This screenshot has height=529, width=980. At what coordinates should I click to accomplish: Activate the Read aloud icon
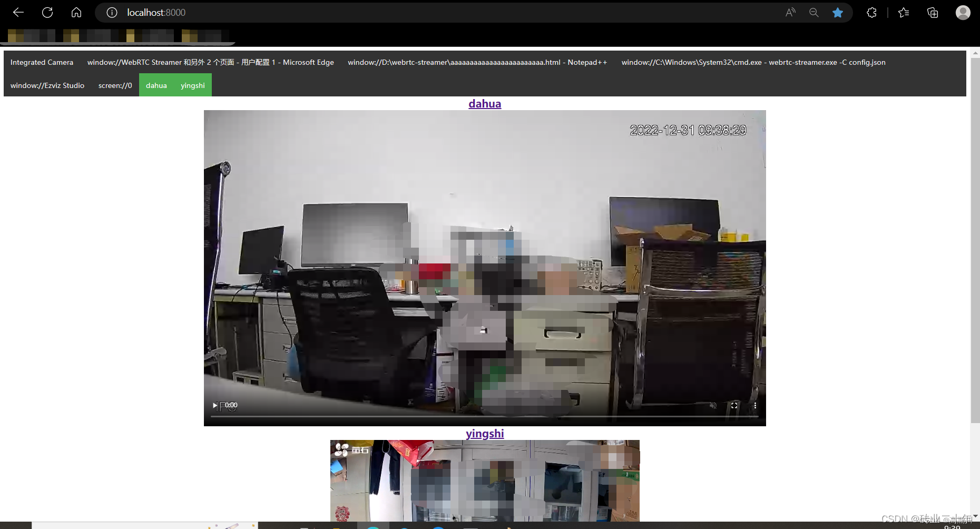790,13
